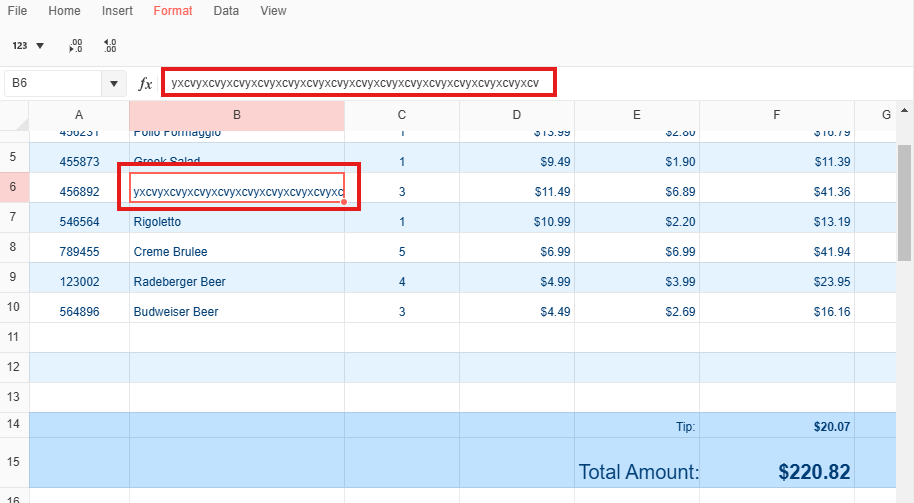Viewport: 914px width, 503px height.
Task: Click the Rigoletto cell
Action: (x=236, y=222)
